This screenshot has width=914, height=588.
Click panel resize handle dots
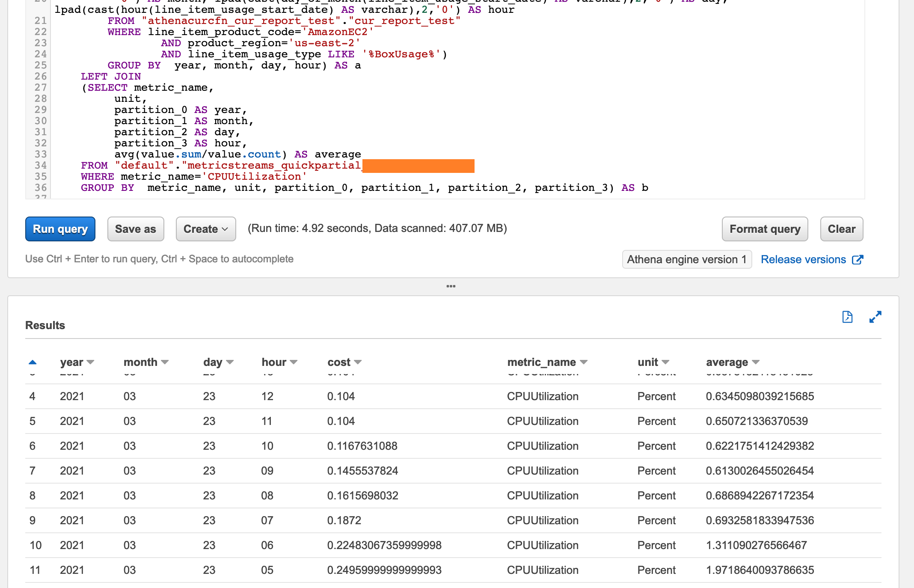[451, 286]
